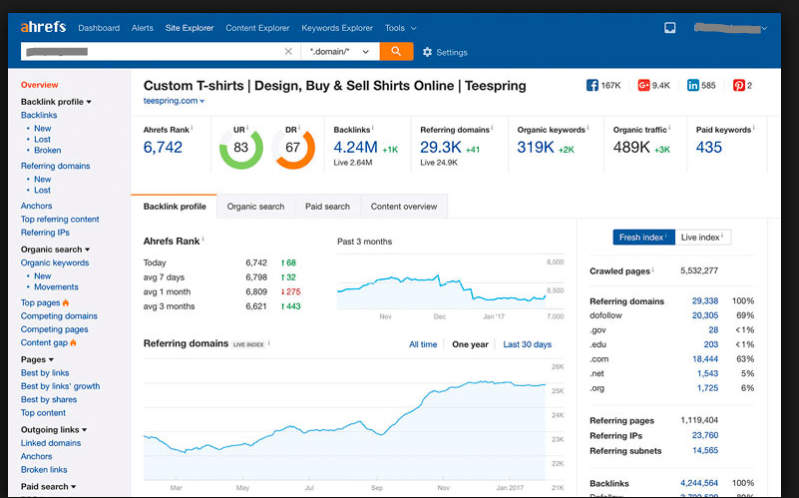Click the Google Plus share count icon

point(644,85)
